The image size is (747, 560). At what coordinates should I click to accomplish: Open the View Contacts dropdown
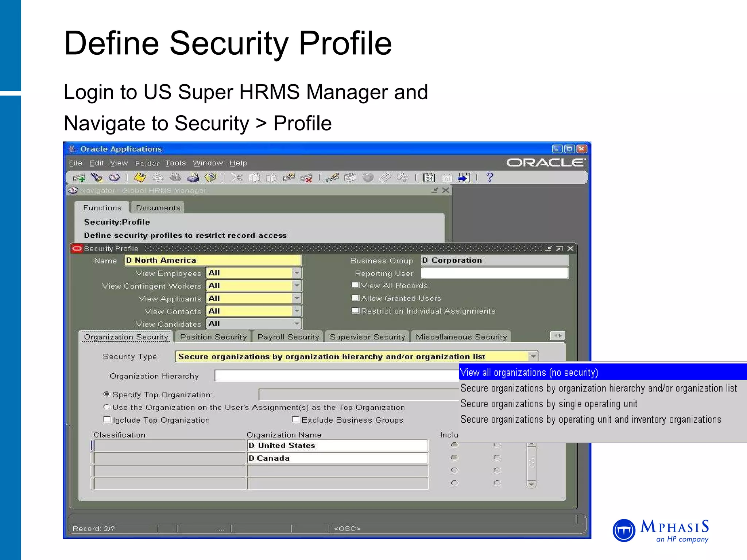[297, 311]
